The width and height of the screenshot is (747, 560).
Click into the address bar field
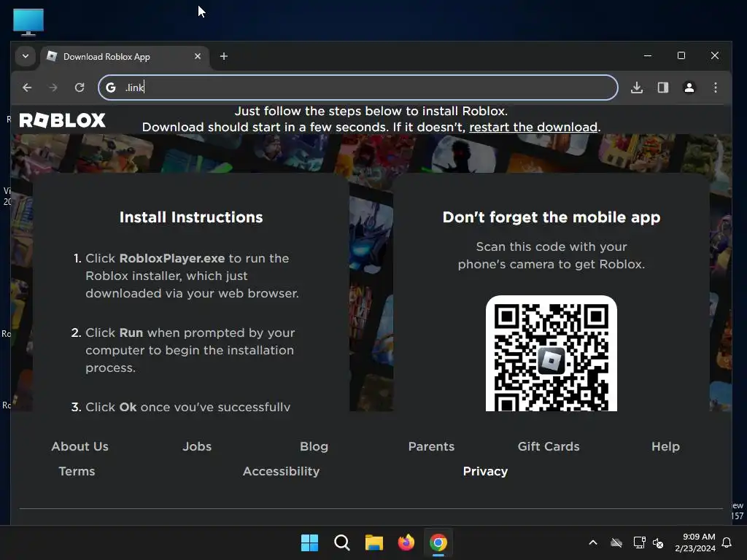click(358, 87)
